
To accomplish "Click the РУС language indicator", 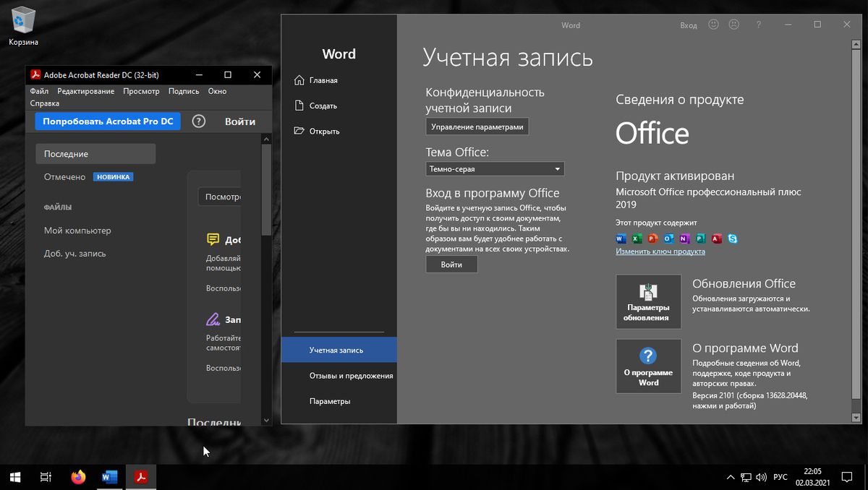I will click(780, 477).
